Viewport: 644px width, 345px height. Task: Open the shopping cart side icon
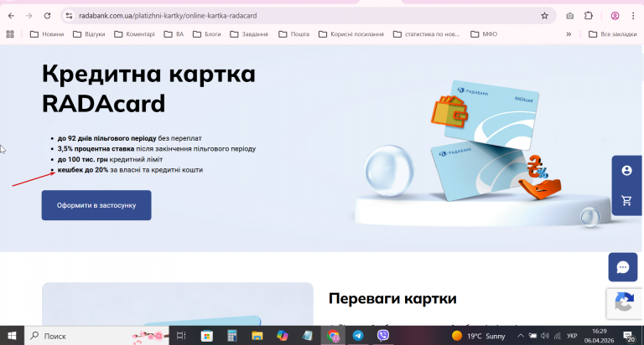[626, 201]
